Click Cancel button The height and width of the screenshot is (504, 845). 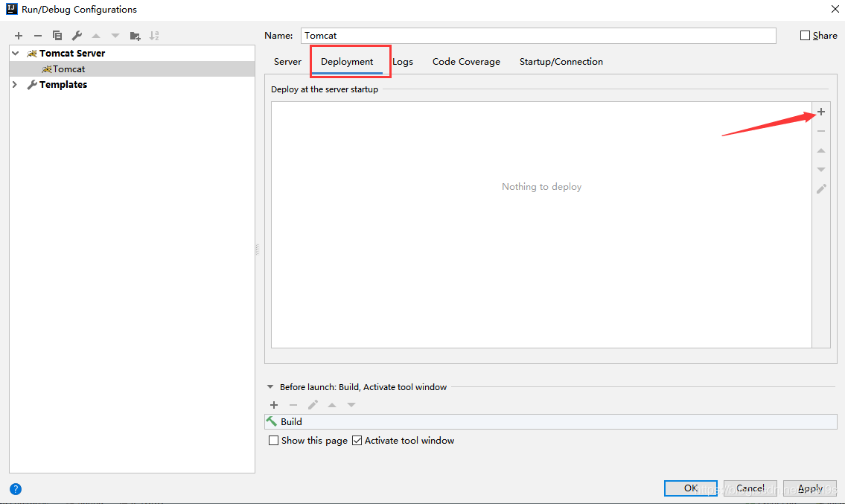[x=750, y=488]
